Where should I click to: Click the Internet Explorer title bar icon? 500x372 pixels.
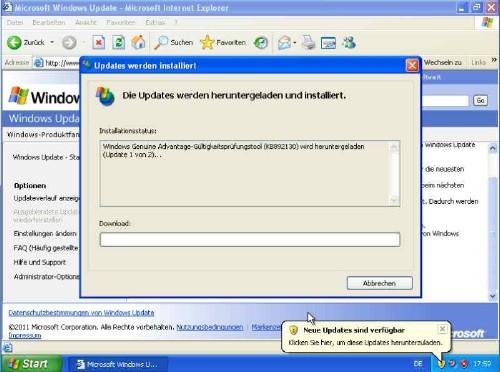pos(7,7)
